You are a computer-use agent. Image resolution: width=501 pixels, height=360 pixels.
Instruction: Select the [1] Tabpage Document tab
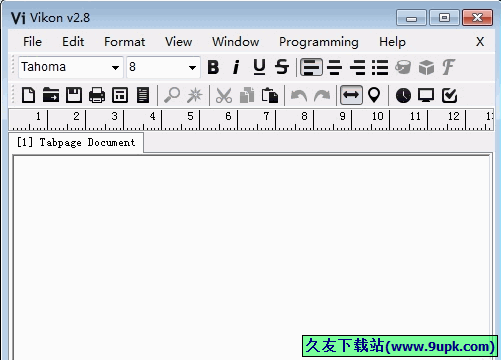[x=76, y=143]
